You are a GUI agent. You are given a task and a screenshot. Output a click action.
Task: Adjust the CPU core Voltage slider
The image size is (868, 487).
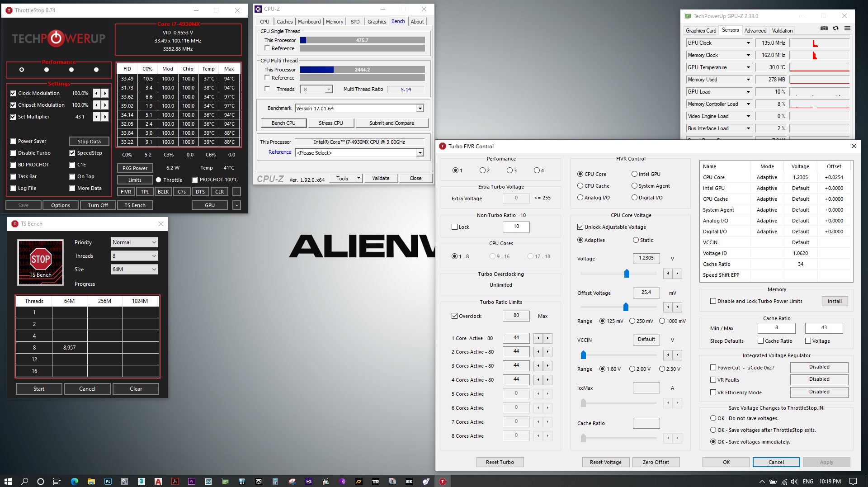627,274
